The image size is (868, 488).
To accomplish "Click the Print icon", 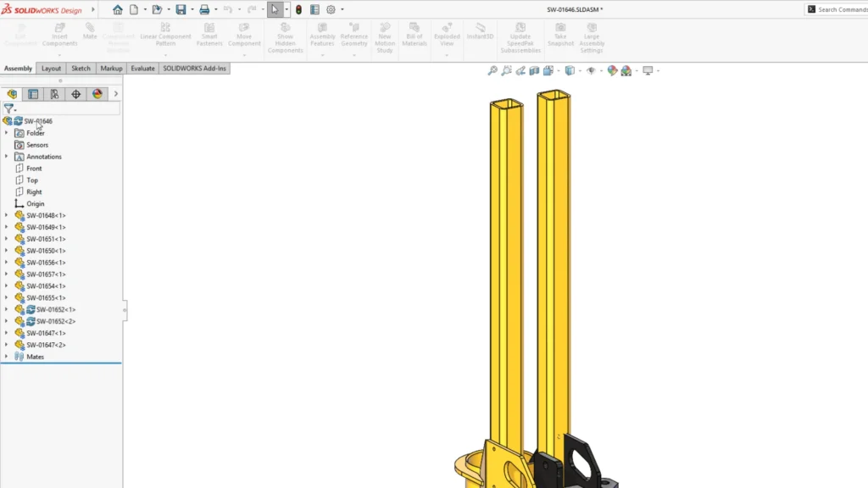I will (204, 10).
